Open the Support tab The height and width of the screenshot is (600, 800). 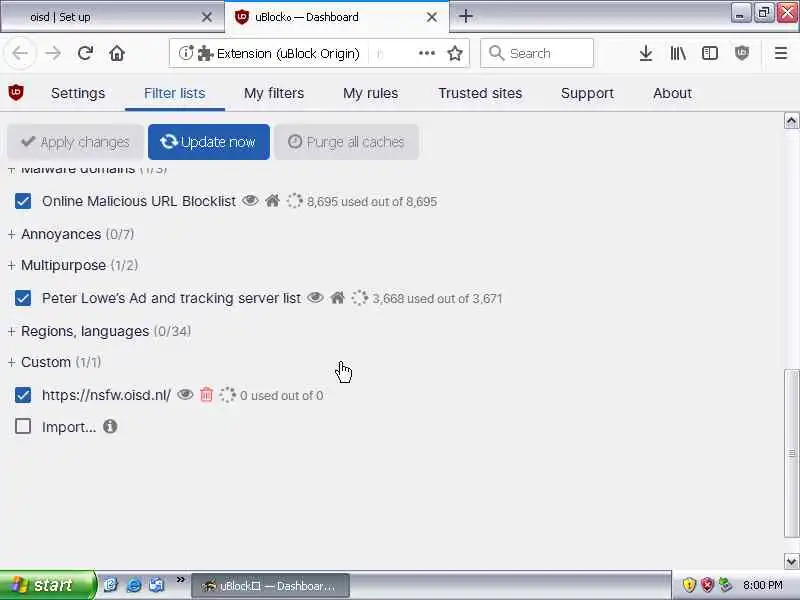587,93
